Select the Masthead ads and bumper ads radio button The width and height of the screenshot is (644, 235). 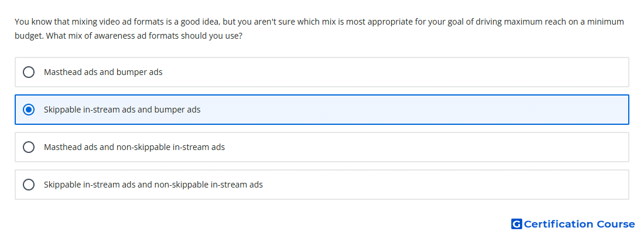click(28, 72)
